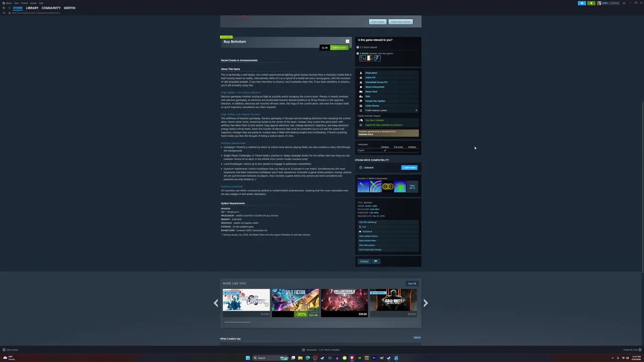Viewport: 644px width, 362px height.
Task: Click the Remote Play Together icon
Action: pos(361,101)
